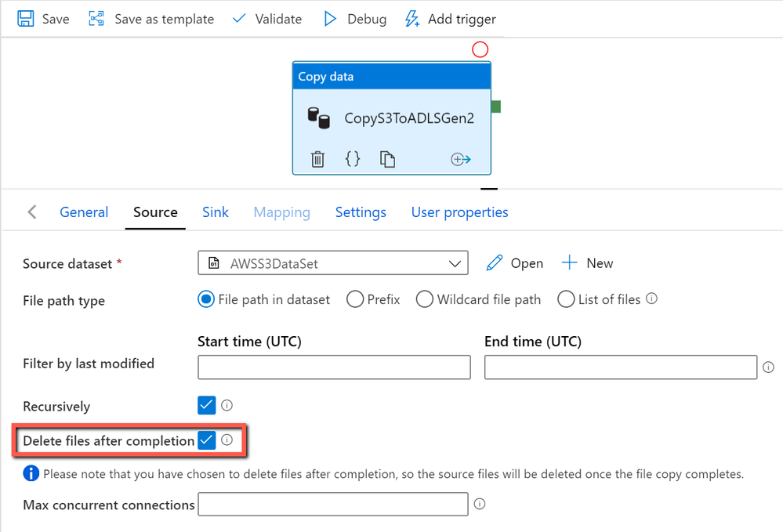This screenshot has width=783, height=532.
Task: Click the breakpoint circle above the activity
Action: pos(480,49)
